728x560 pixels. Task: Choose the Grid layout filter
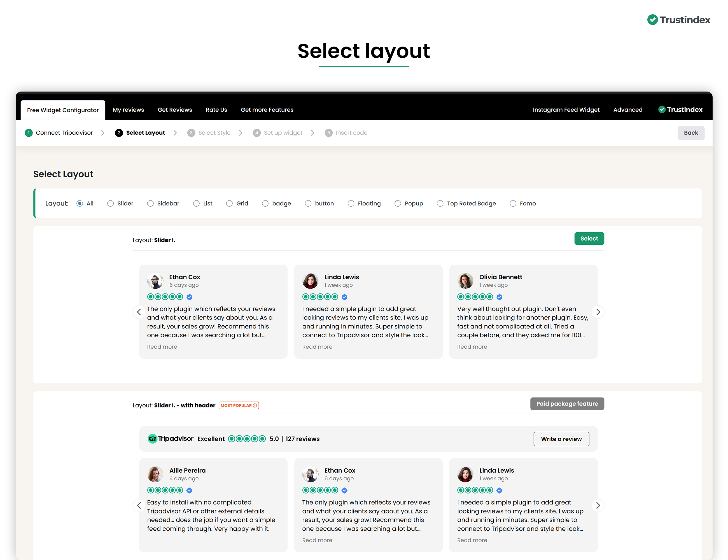click(229, 203)
